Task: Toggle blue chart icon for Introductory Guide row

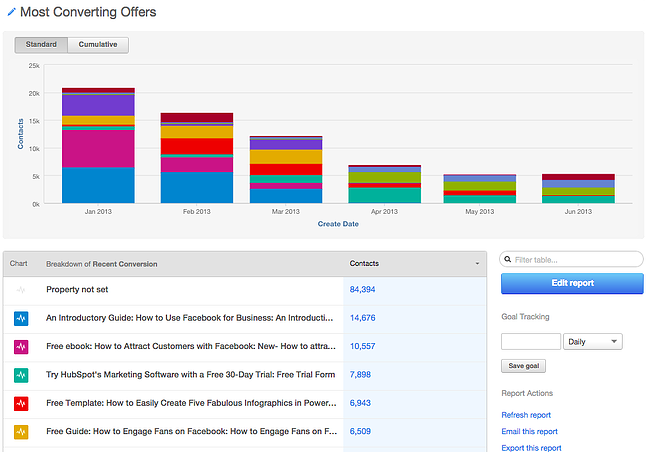Action: (21, 318)
